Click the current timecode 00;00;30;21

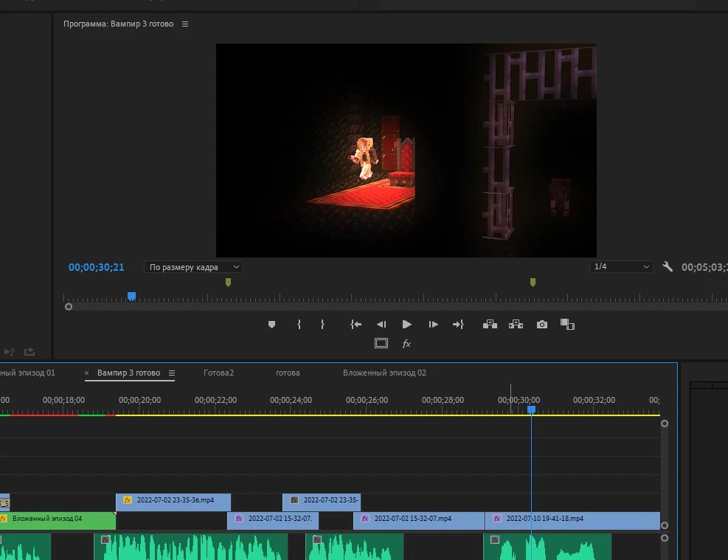point(96,267)
